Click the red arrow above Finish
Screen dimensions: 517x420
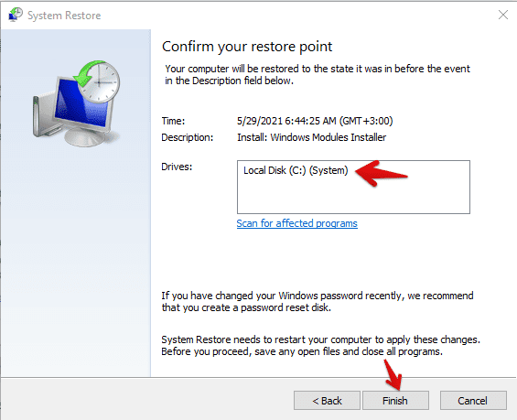point(393,375)
